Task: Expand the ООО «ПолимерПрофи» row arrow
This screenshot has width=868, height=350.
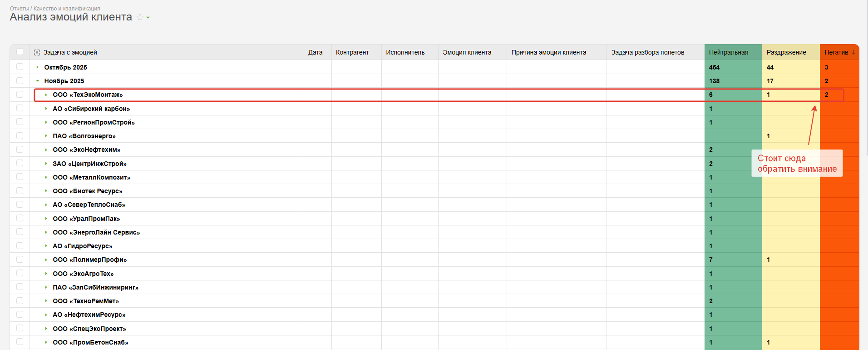Action: (46, 260)
